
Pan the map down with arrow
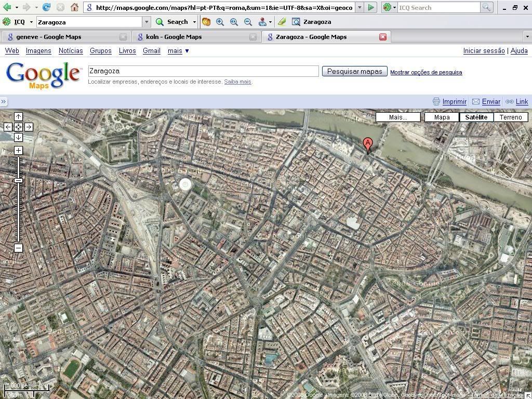(x=18, y=137)
